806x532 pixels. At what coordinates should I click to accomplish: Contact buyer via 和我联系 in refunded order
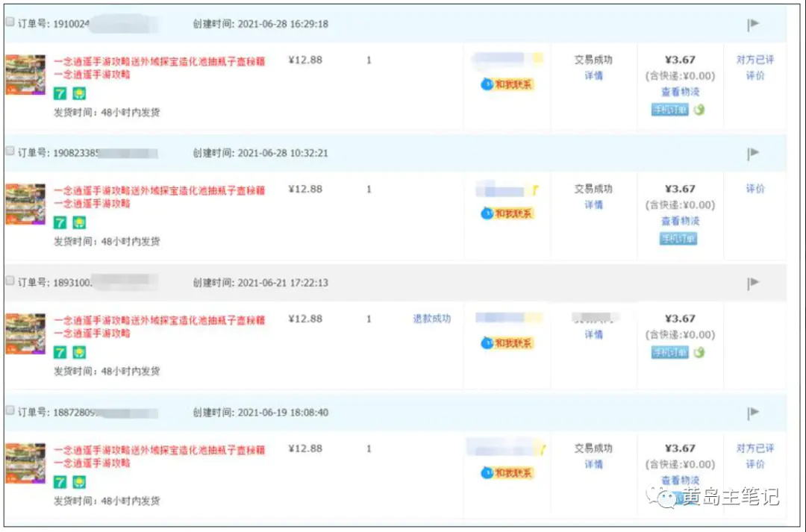pyautogui.click(x=507, y=343)
